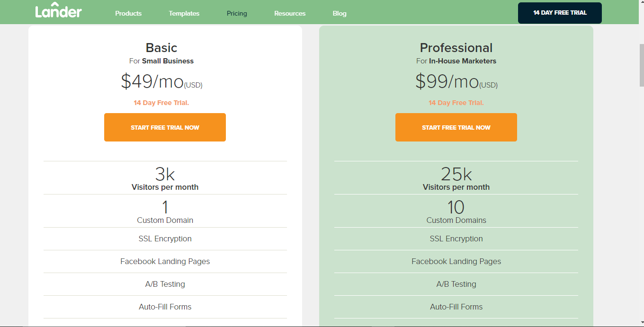Click the Basic plan heading
This screenshot has width=644, height=327.
pyautogui.click(x=161, y=48)
